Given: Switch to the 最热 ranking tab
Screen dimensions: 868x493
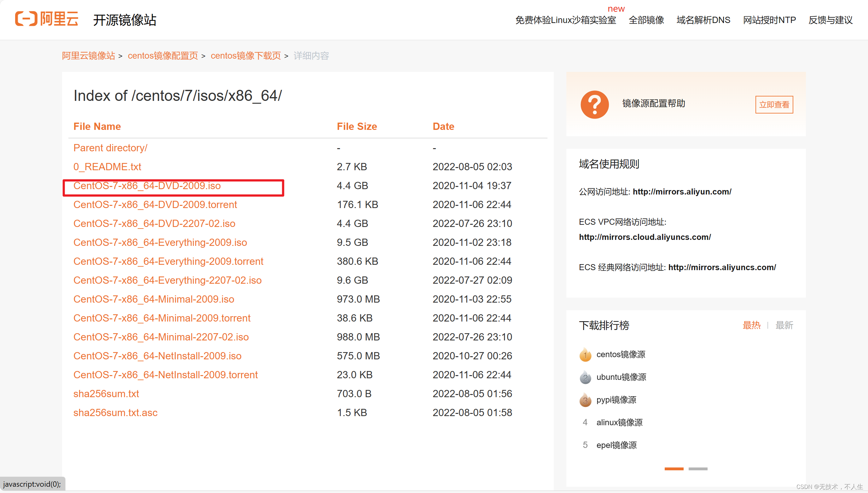Looking at the screenshot, I should click(x=752, y=325).
